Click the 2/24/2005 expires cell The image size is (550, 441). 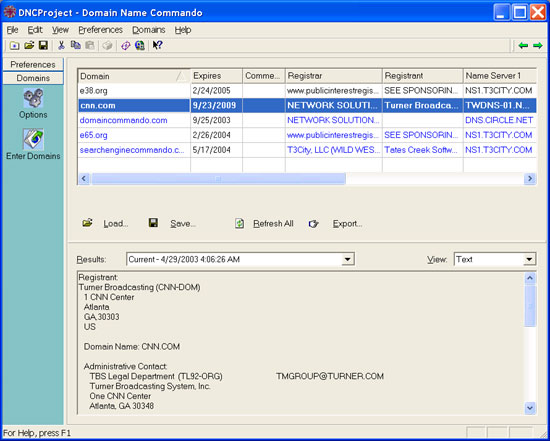pyautogui.click(x=216, y=91)
